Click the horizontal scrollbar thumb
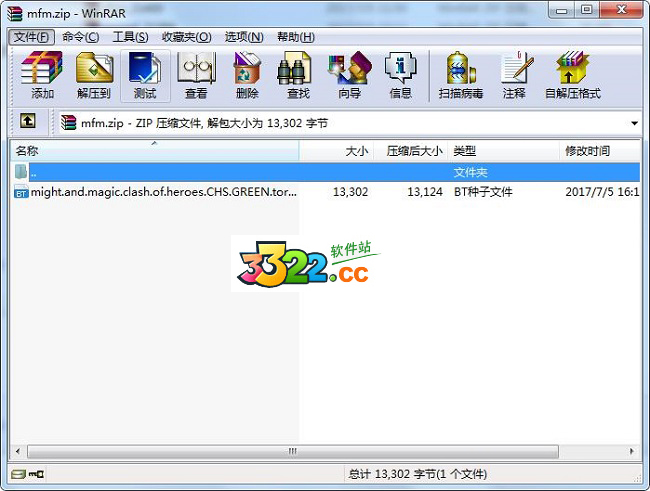Screen dimensions: 650x491 click(x=293, y=451)
